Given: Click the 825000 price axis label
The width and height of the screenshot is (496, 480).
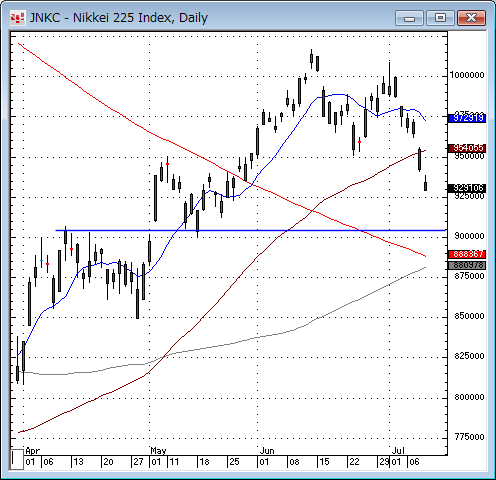Looking at the screenshot, I should coord(469,356).
